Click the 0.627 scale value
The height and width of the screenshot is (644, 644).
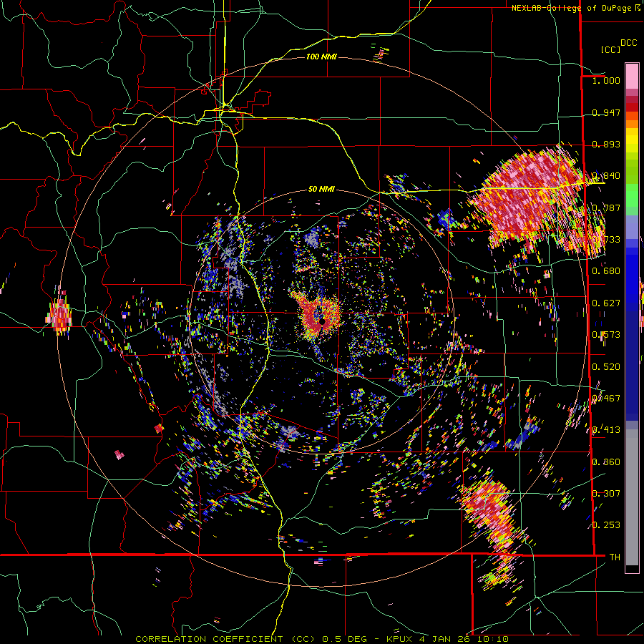tap(606, 303)
